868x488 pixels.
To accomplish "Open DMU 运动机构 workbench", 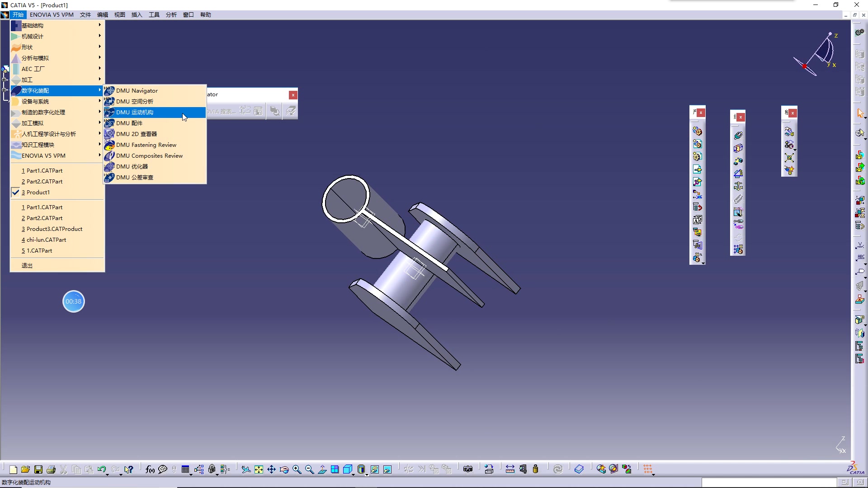I will point(135,113).
